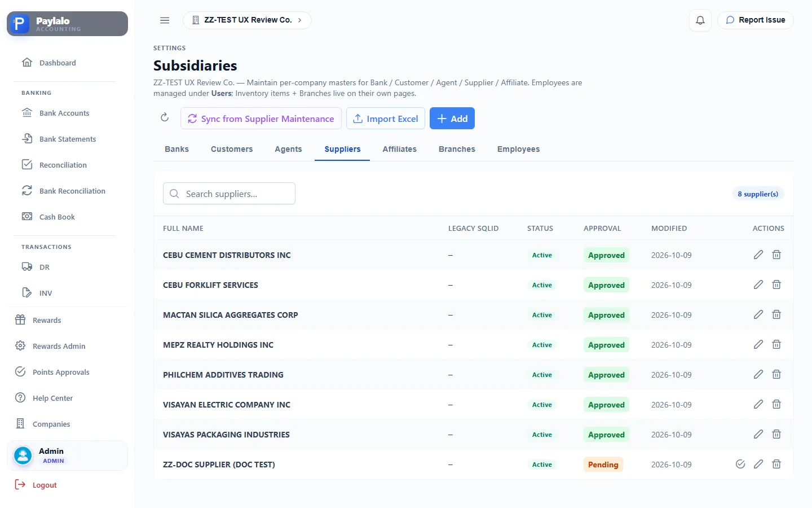Delete PHILCHEM ADDITIVES TRADING supplier

click(776, 375)
